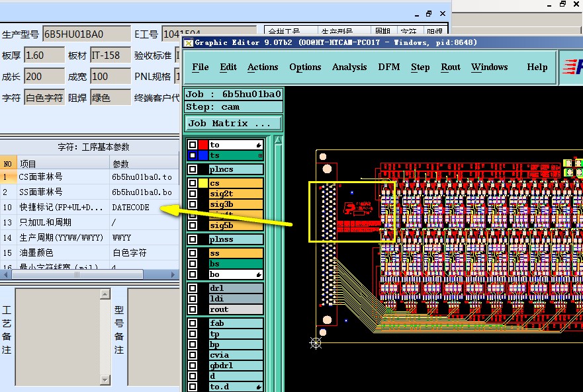The height and width of the screenshot is (392, 583).
Task: Open the Step menu
Action: (x=420, y=67)
